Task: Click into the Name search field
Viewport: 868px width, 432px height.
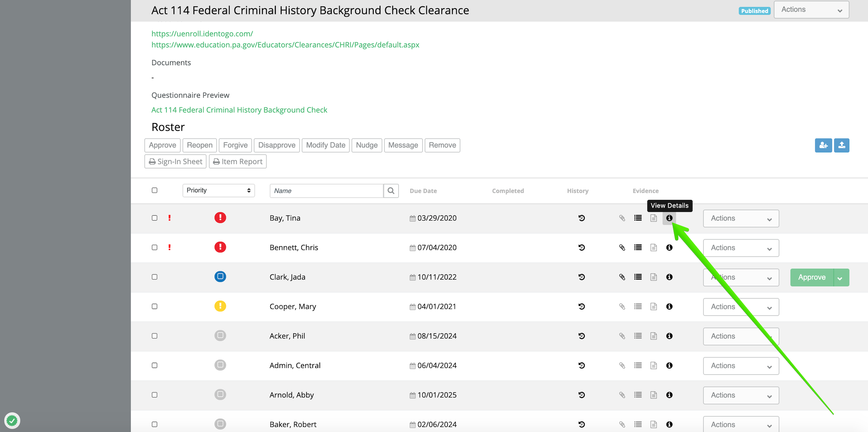Action: pos(326,191)
